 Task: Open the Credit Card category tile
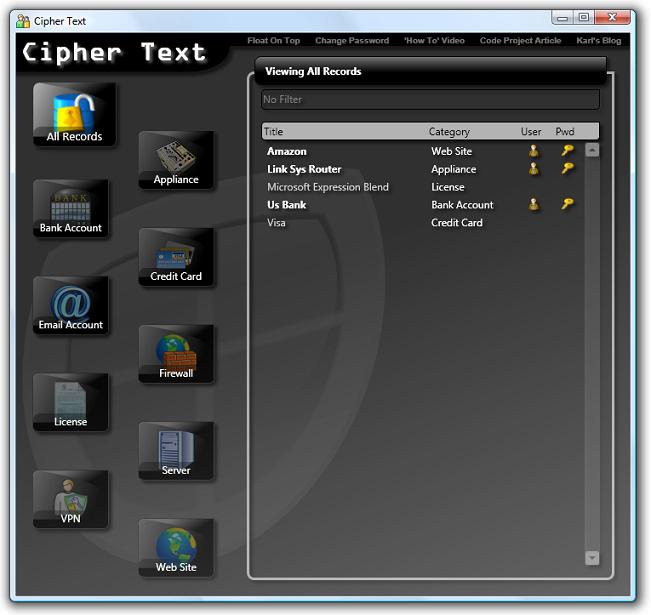pyautogui.click(x=176, y=257)
